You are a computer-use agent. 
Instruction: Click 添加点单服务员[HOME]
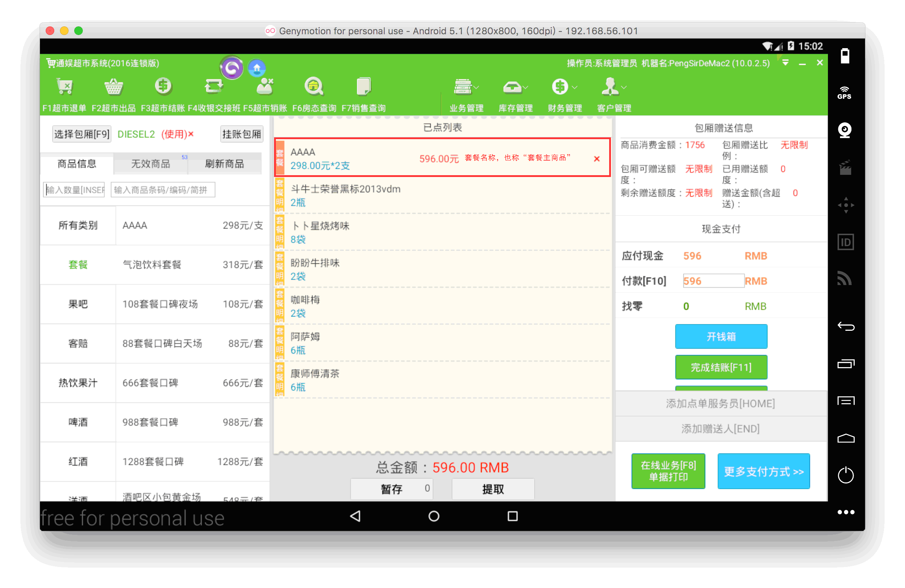coord(721,404)
